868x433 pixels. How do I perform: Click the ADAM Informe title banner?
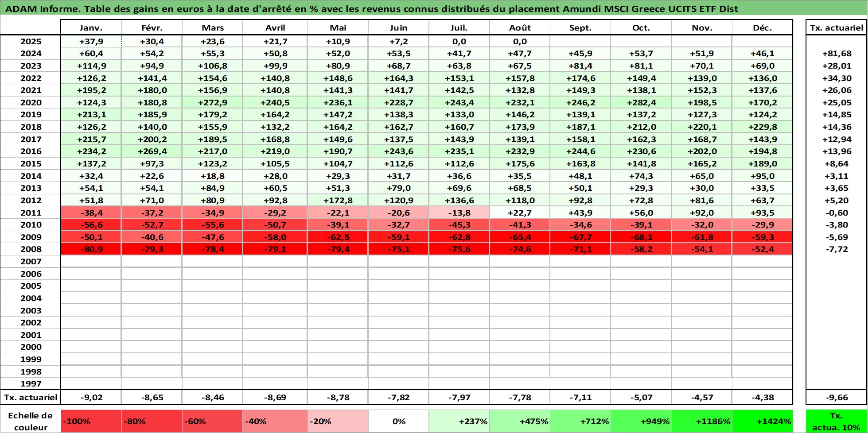click(x=434, y=8)
